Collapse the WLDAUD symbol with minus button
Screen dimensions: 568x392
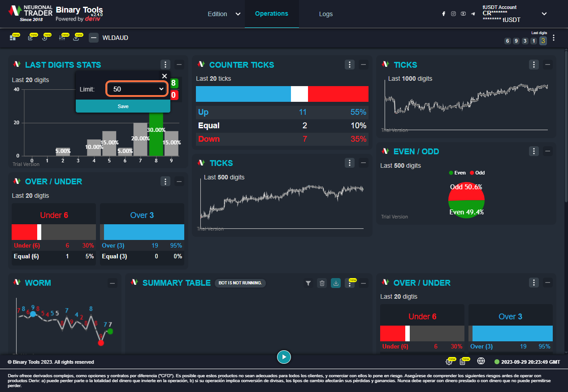[x=94, y=38]
